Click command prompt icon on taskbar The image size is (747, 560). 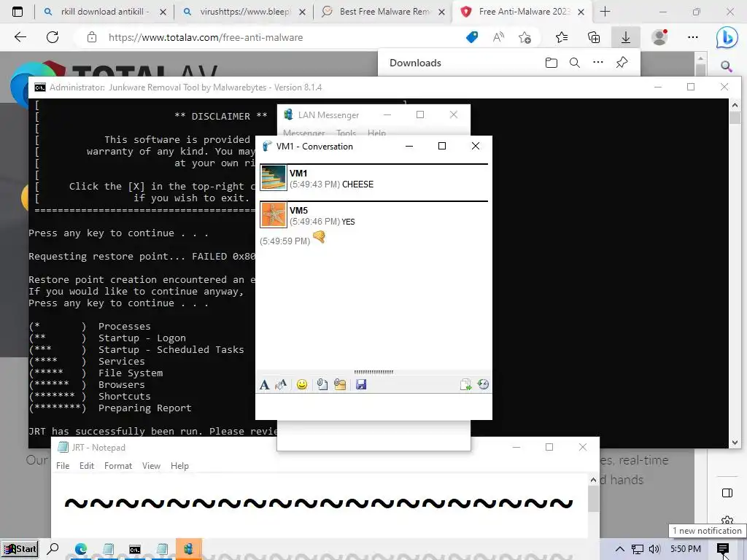[135, 549]
